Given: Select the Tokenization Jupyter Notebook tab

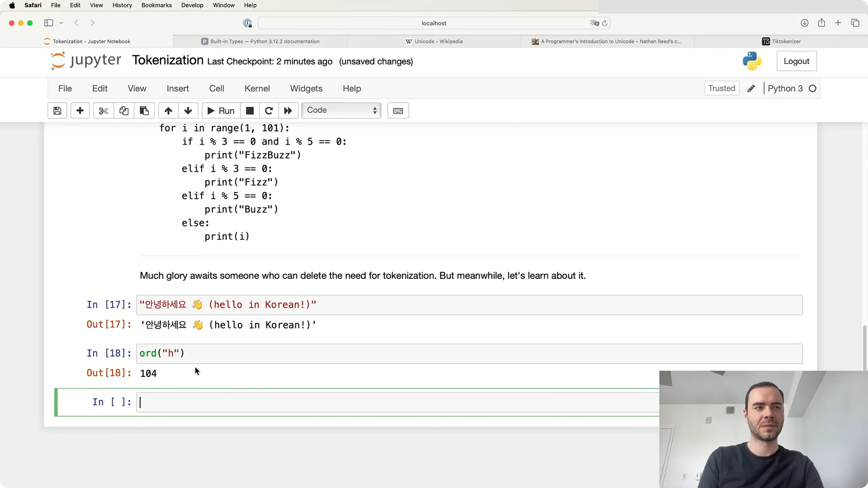Looking at the screenshot, I should (87, 41).
